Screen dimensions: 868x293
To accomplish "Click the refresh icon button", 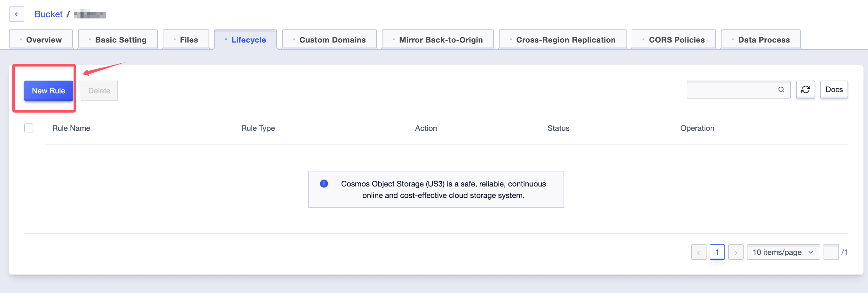I will pyautogui.click(x=805, y=89).
